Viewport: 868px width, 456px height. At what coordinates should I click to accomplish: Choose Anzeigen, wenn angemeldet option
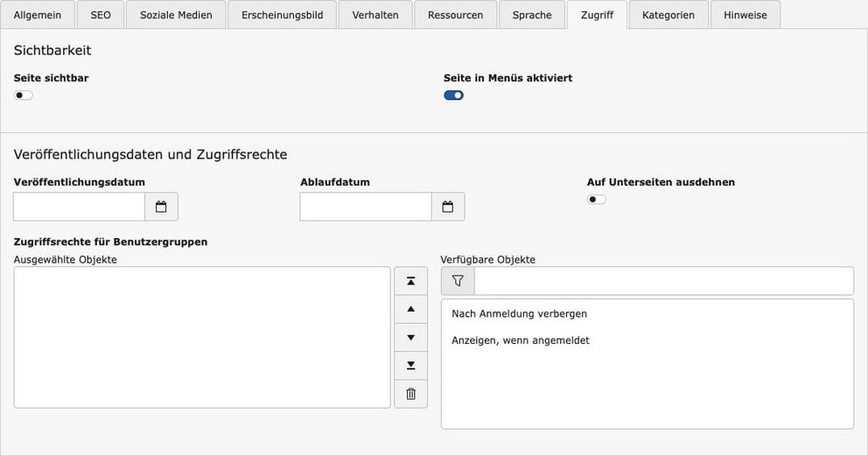click(x=521, y=340)
